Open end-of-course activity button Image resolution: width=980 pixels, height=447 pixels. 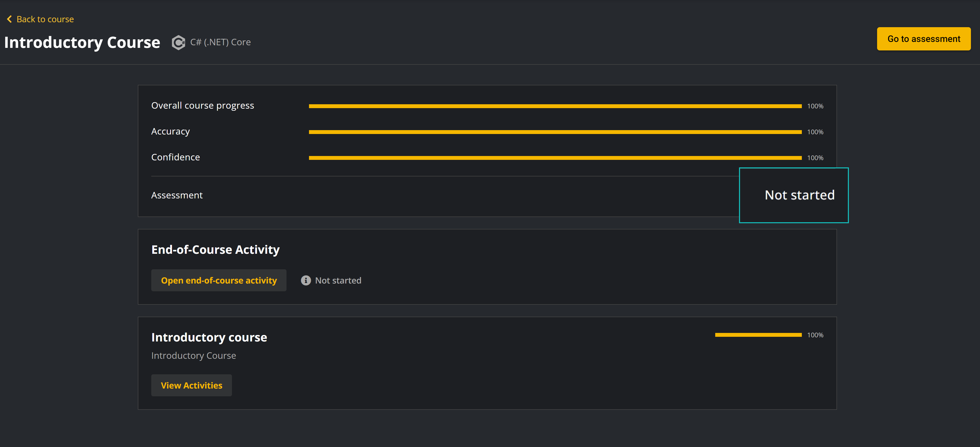click(x=219, y=280)
